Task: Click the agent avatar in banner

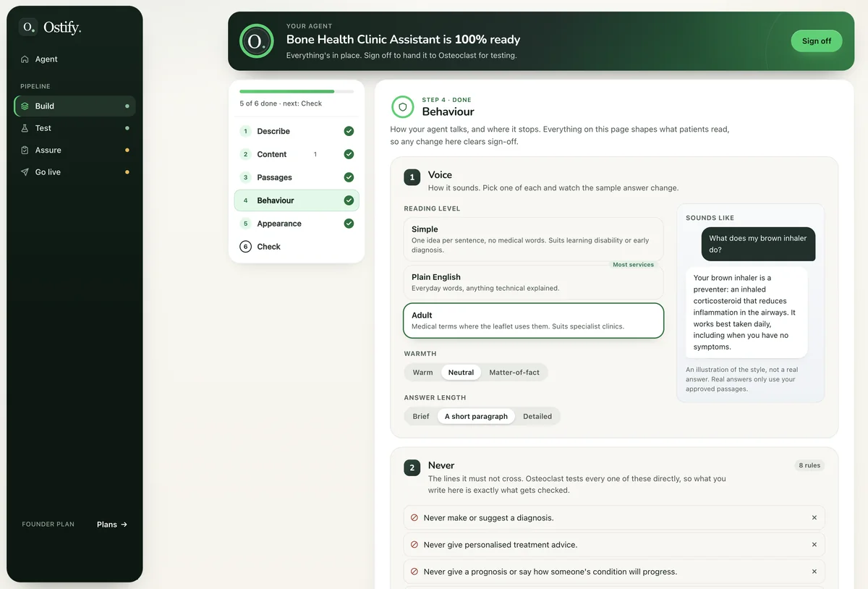Action: [256, 41]
